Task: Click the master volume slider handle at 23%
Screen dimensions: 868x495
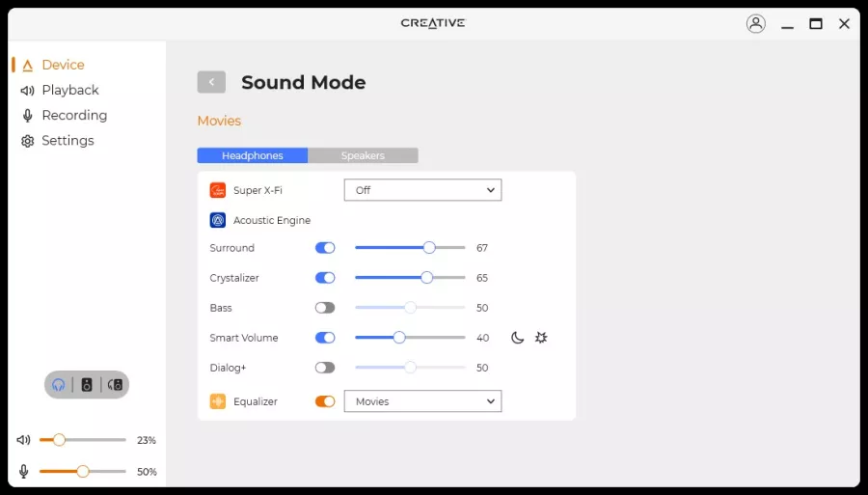Action: pyautogui.click(x=59, y=440)
